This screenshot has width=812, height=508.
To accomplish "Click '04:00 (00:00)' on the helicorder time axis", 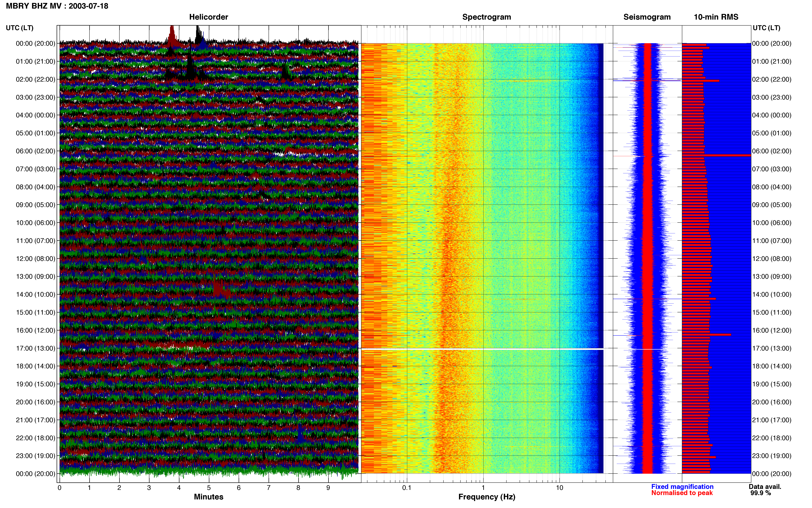I will tap(36, 115).
